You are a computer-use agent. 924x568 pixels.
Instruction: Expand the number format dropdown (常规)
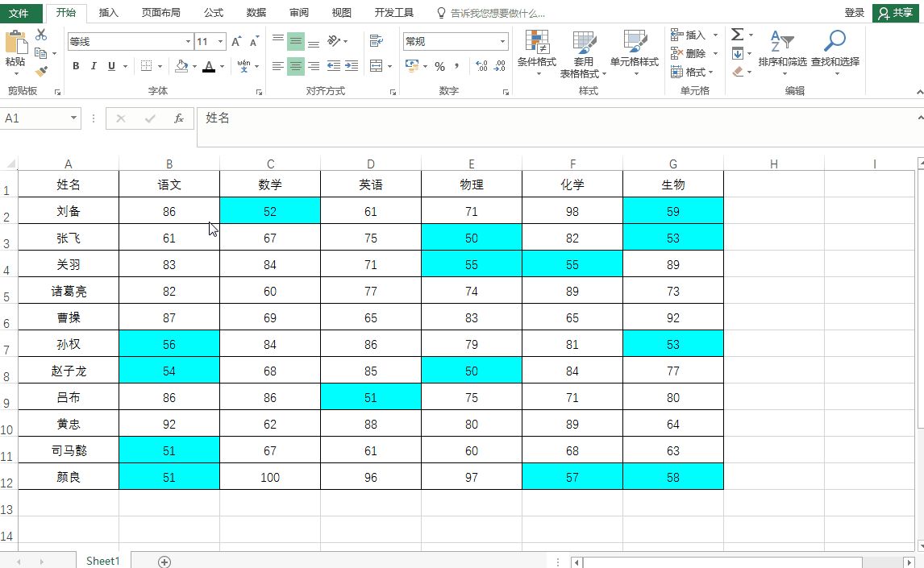(x=502, y=42)
